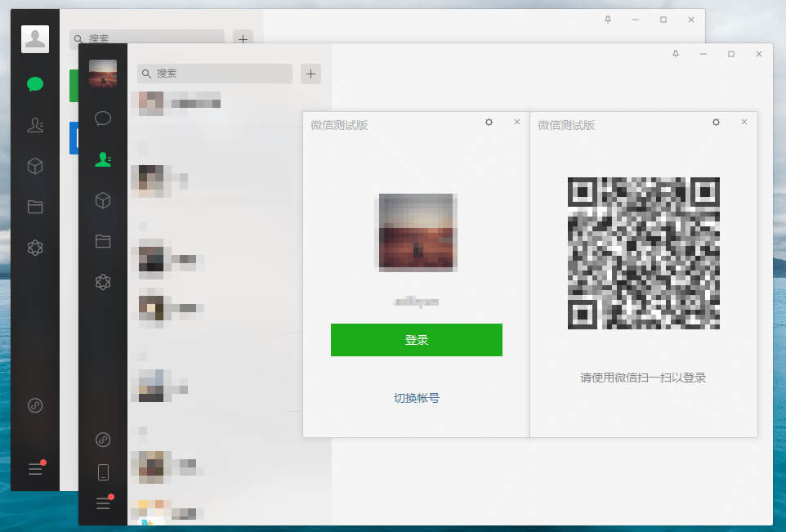This screenshot has height=532, width=786.
Task: Click the compass browser icon in sidebar
Action: tap(102, 440)
